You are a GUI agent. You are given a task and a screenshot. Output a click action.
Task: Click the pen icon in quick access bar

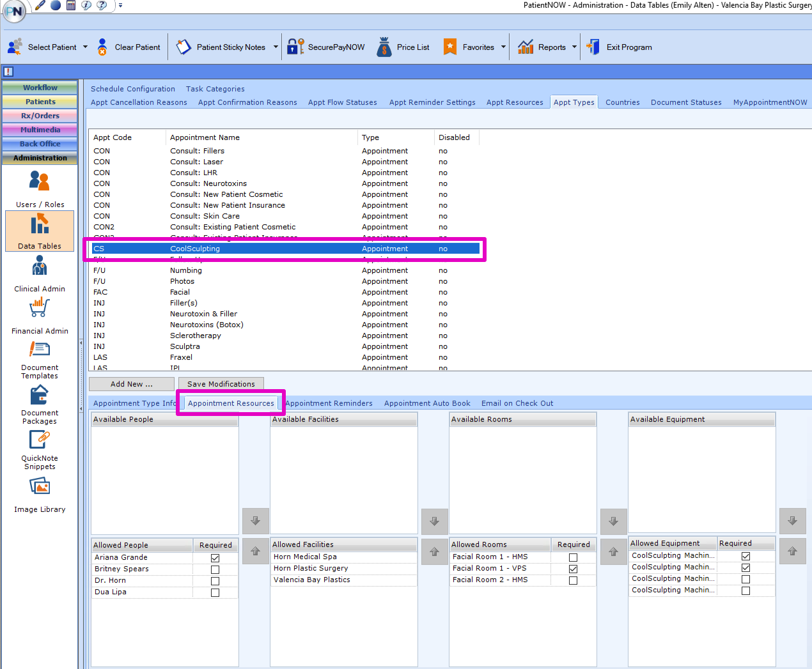[x=40, y=5]
